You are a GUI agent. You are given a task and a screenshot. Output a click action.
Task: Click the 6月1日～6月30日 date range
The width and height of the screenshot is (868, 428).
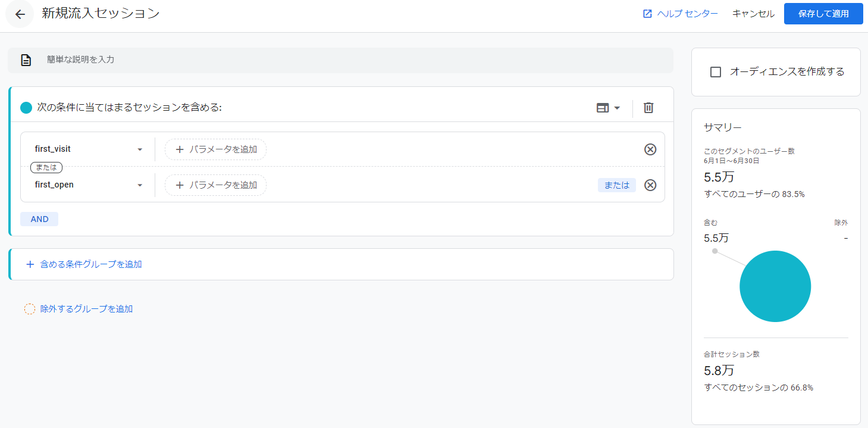pos(731,161)
